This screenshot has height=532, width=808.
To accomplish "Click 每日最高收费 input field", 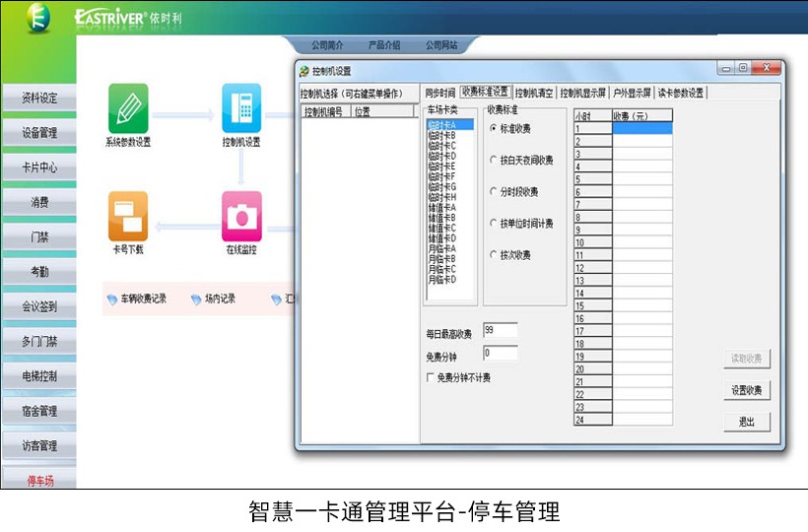I will [500, 330].
